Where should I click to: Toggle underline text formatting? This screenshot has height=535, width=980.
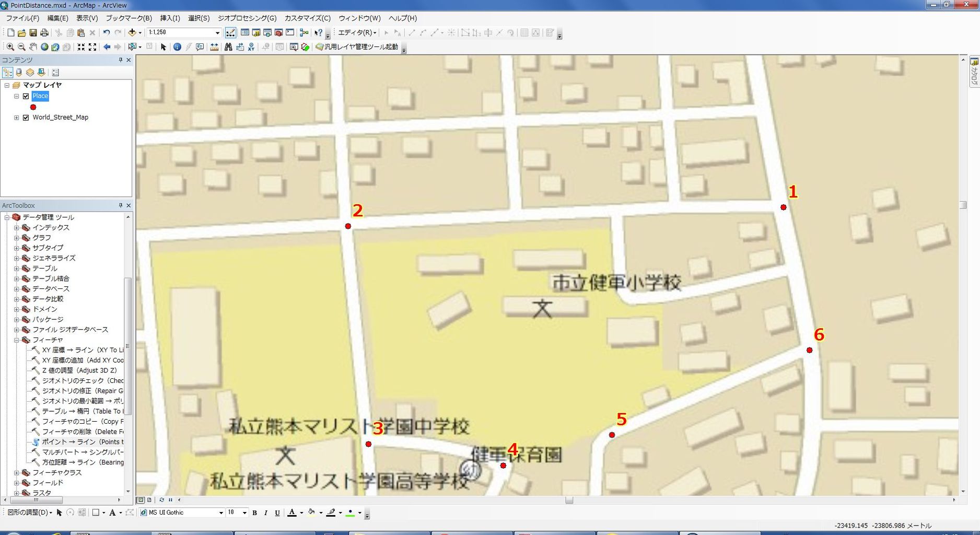pos(277,513)
